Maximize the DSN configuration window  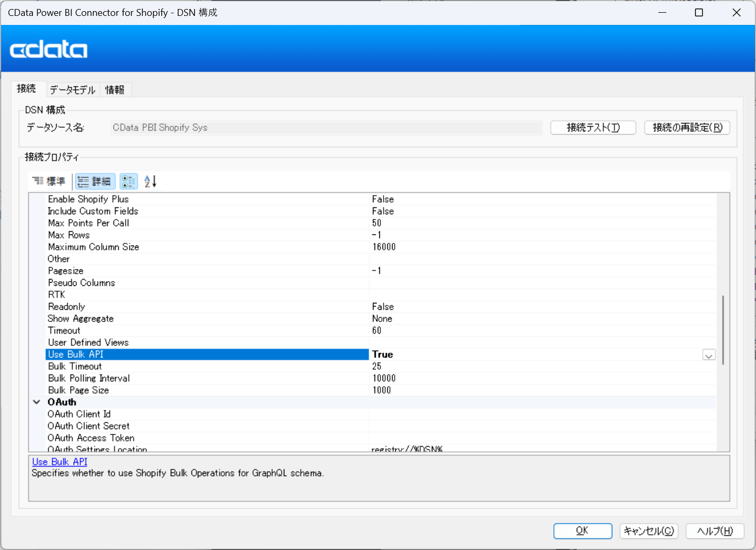pos(699,13)
